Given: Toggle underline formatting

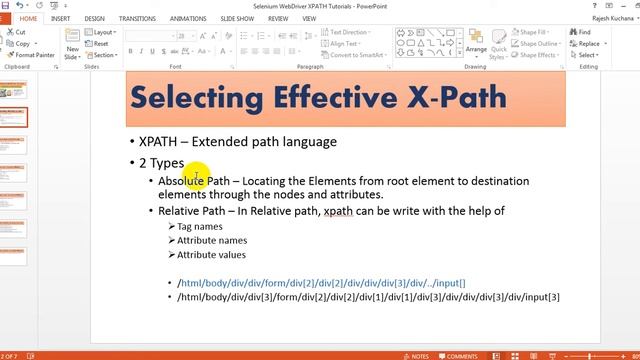Looking at the screenshot, I should 152,51.
